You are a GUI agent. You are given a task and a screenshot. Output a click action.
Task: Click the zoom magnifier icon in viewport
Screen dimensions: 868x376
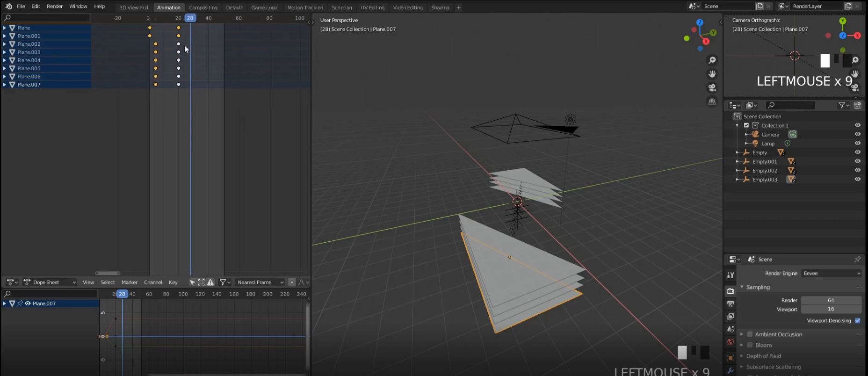pos(712,60)
